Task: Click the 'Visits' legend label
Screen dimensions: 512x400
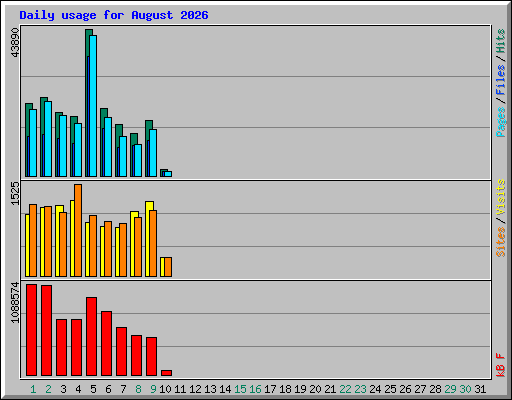Action: point(500,197)
